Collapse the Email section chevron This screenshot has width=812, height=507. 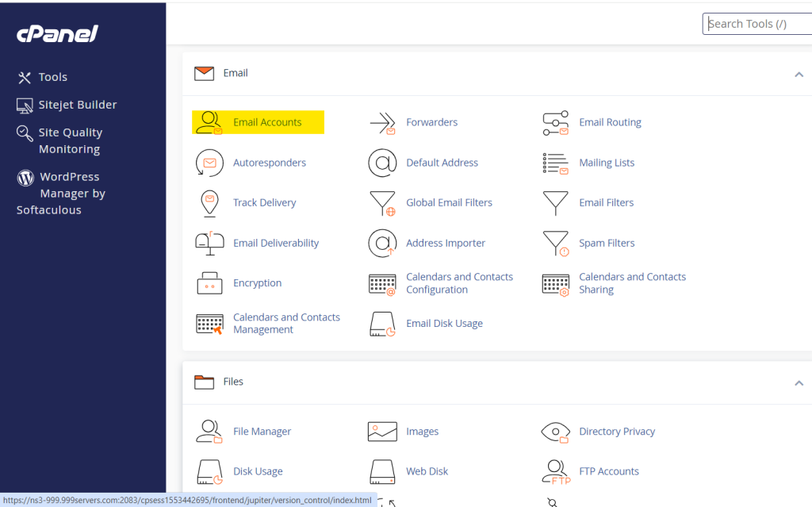click(x=799, y=74)
